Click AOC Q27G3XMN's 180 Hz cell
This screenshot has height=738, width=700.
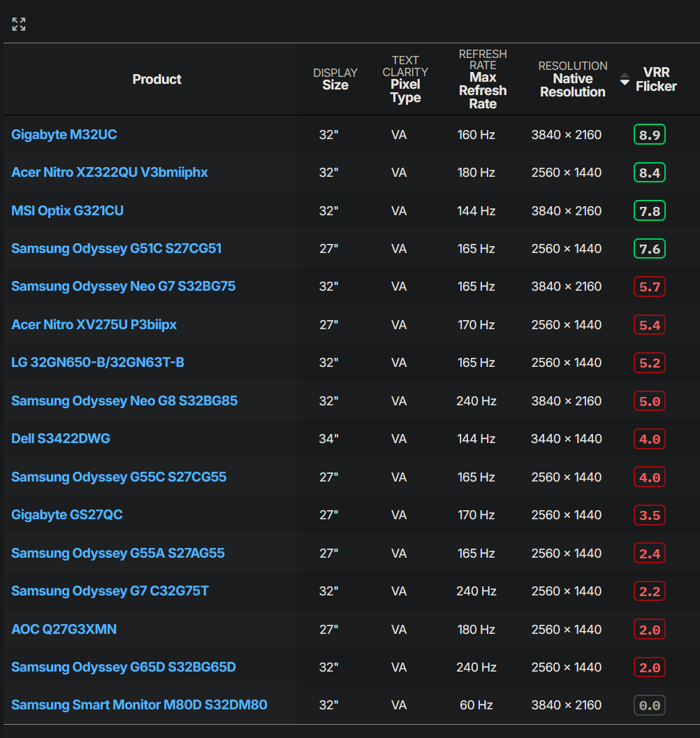[476, 629]
